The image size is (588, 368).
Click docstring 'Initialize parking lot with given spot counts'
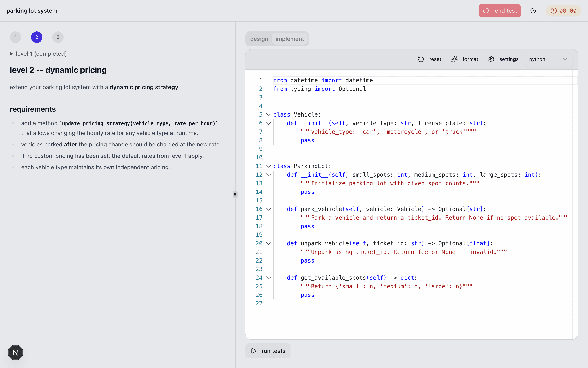coord(390,183)
